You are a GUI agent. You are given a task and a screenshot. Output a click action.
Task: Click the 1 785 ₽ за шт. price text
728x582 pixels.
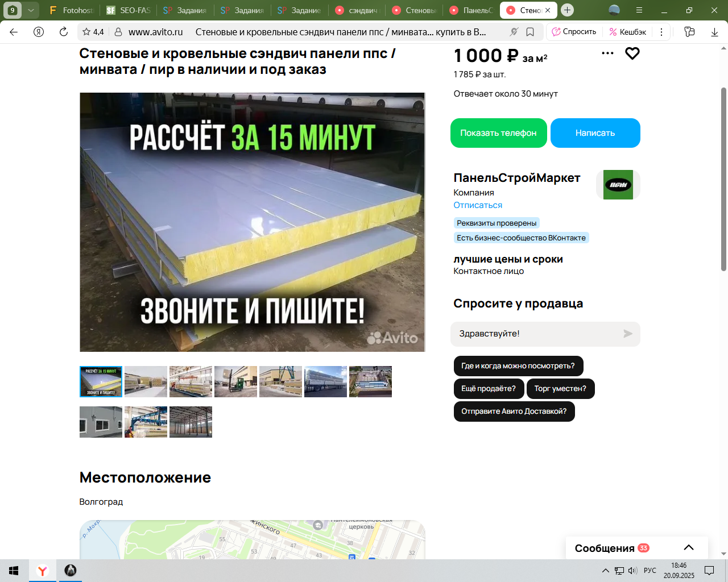tap(479, 74)
